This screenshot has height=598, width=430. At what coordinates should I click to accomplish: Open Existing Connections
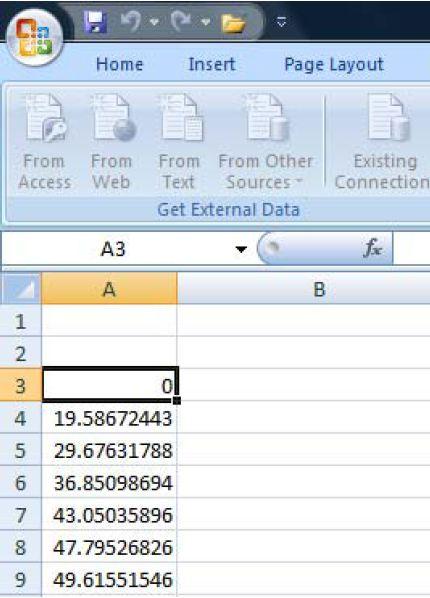(383, 142)
